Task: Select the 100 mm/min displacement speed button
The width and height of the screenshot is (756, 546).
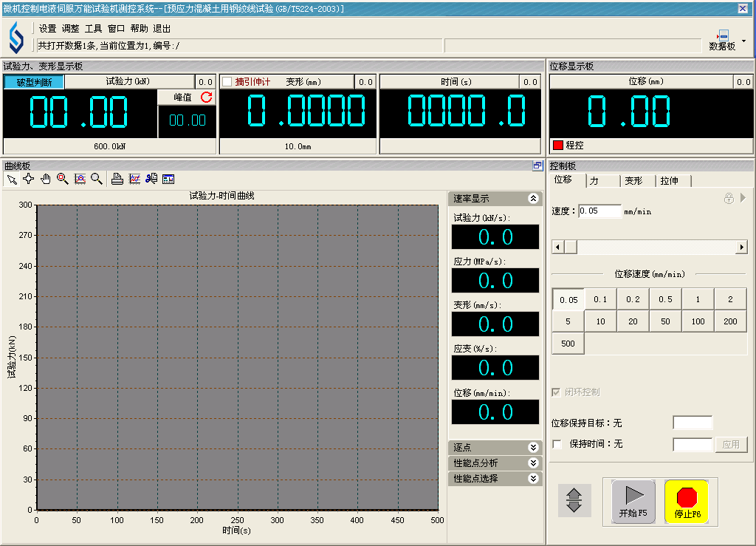Action: coord(698,321)
